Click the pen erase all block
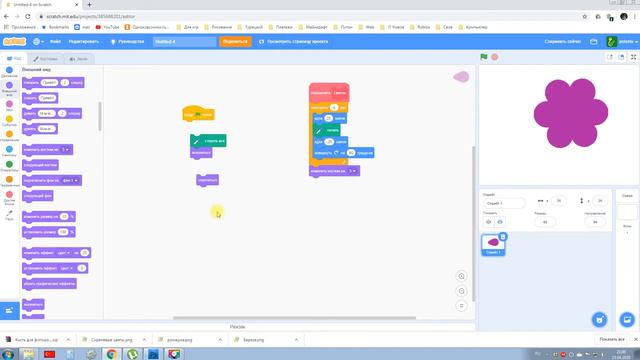This screenshot has height=360, width=640. point(208,141)
